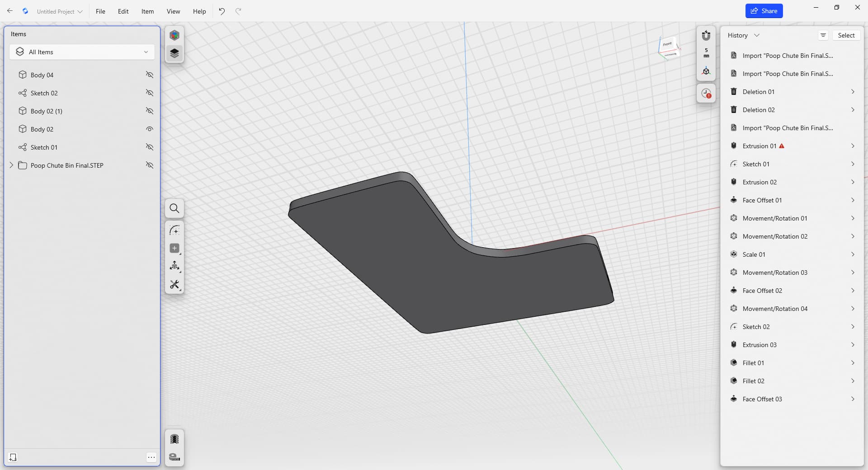The height and width of the screenshot is (470, 868).
Task: Hide Body 02 using eye icon
Action: [x=150, y=129]
